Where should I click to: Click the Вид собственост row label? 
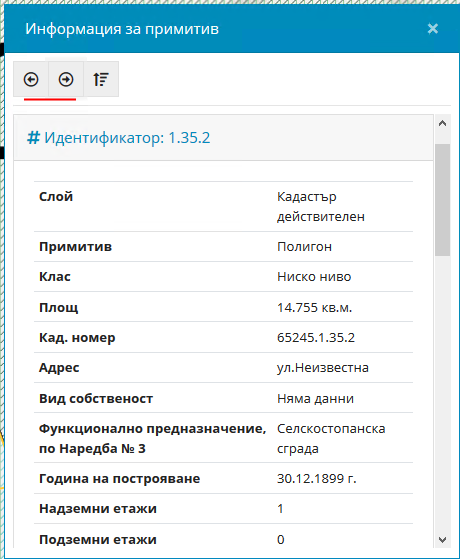[96, 398]
